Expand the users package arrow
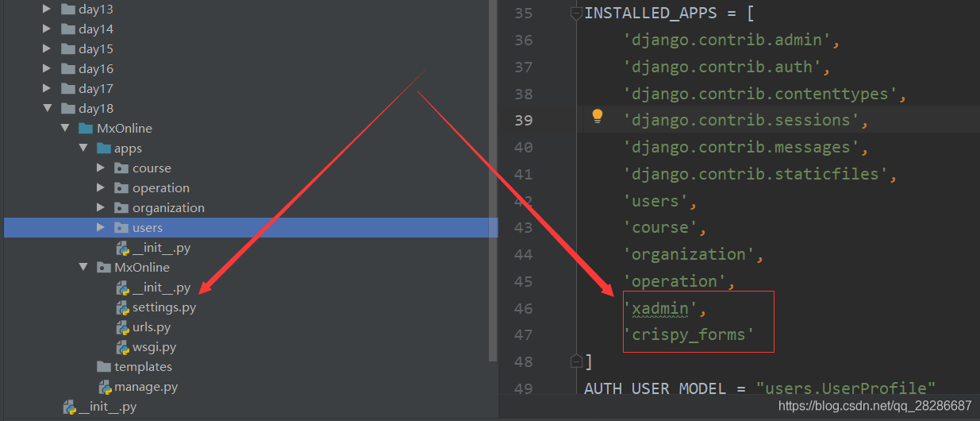This screenshot has height=421, width=980. [x=100, y=228]
